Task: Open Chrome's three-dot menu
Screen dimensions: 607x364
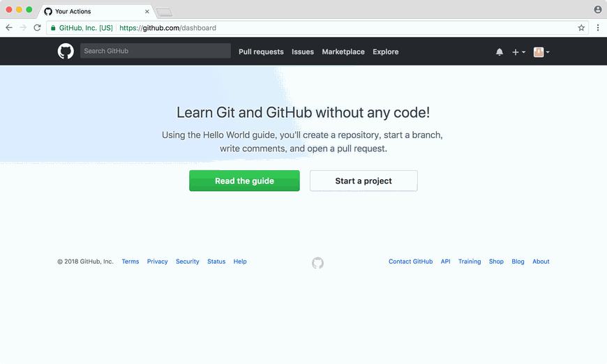Action: point(598,28)
